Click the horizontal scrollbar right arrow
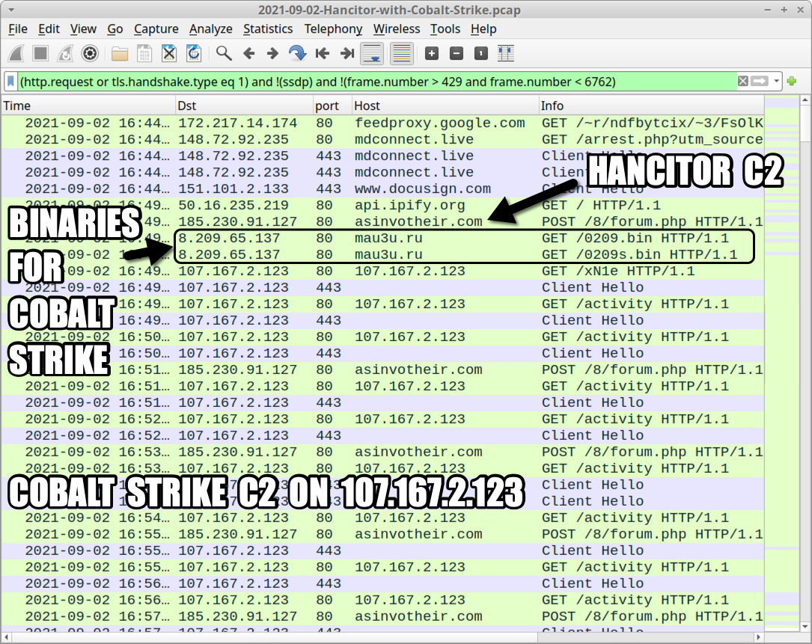Screen dimensions: 812x644 (x=759, y=637)
